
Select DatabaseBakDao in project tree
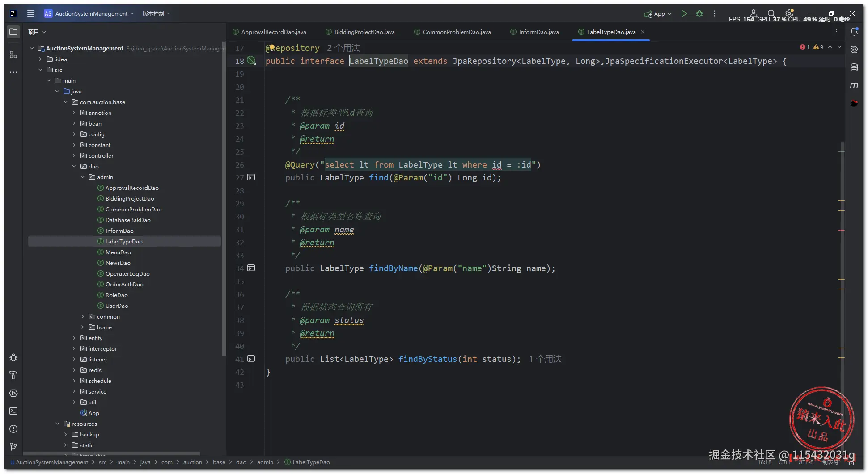point(128,220)
